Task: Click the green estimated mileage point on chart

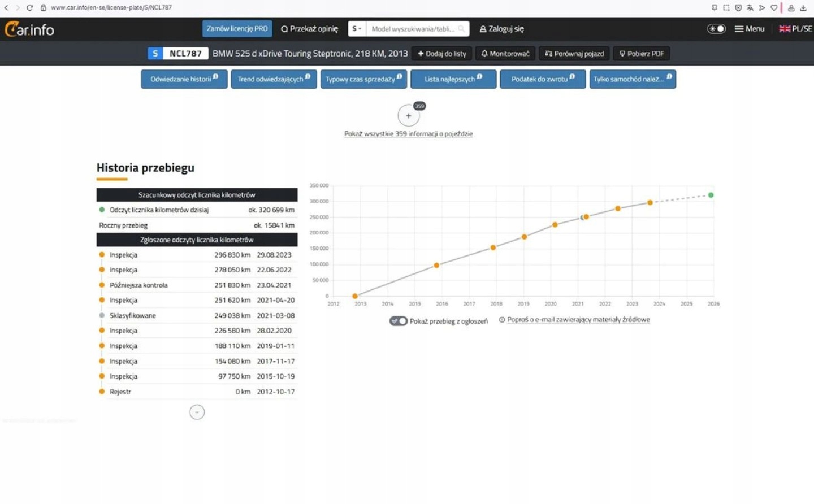Action: [711, 195]
